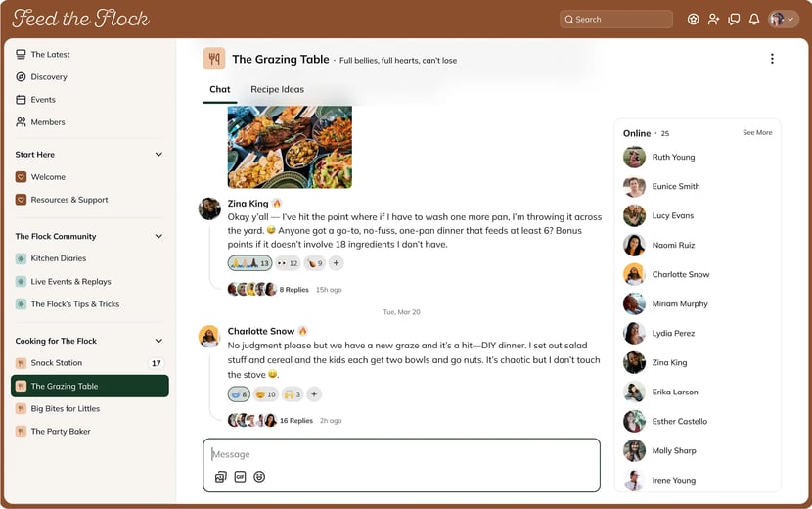The height and width of the screenshot is (509, 812).
Task: Add a reaction to Charlotte Snow's post
Action: (x=314, y=394)
